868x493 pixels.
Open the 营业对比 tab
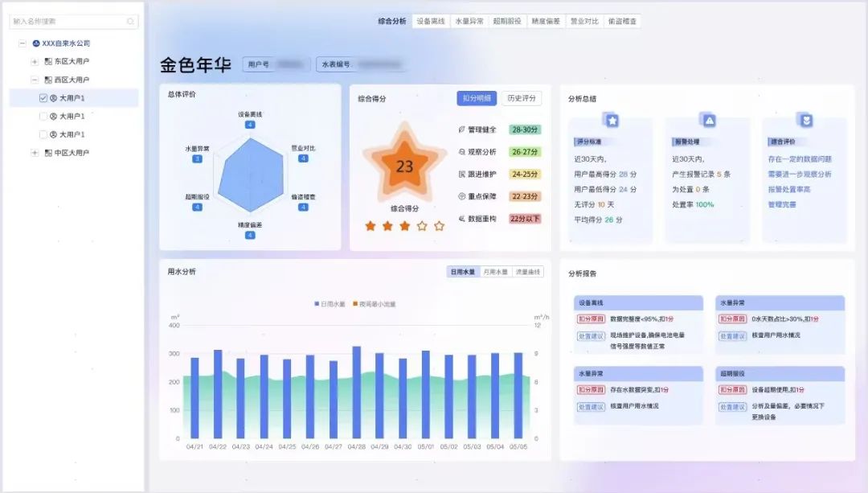[584, 21]
